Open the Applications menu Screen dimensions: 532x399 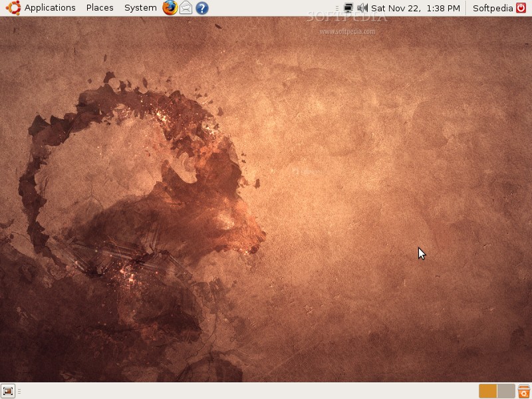[x=49, y=8]
